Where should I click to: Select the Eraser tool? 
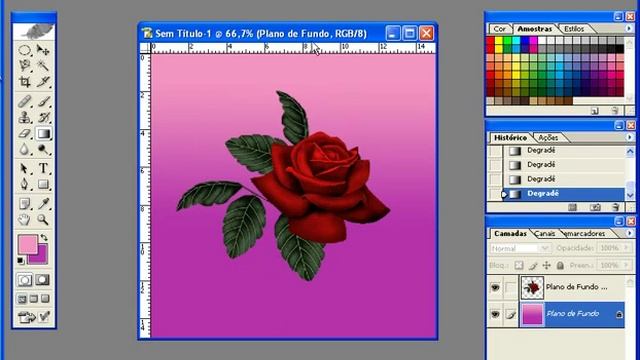click(24, 133)
